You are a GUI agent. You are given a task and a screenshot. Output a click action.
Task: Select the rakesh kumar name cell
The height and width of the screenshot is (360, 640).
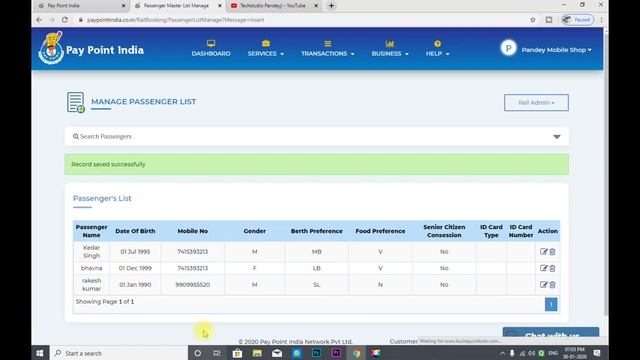coord(91,284)
